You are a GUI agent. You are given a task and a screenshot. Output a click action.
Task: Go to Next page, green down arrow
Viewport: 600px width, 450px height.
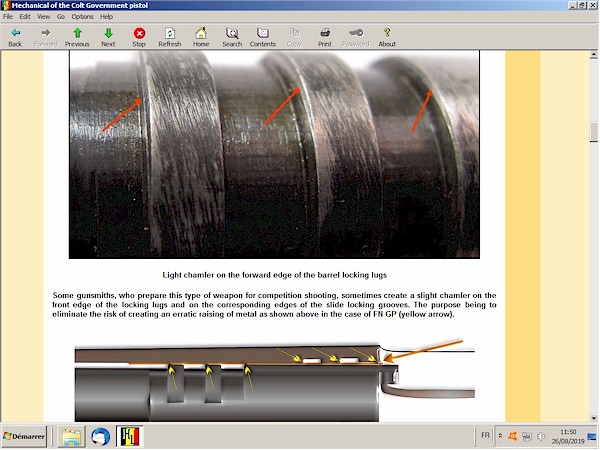[x=108, y=37]
